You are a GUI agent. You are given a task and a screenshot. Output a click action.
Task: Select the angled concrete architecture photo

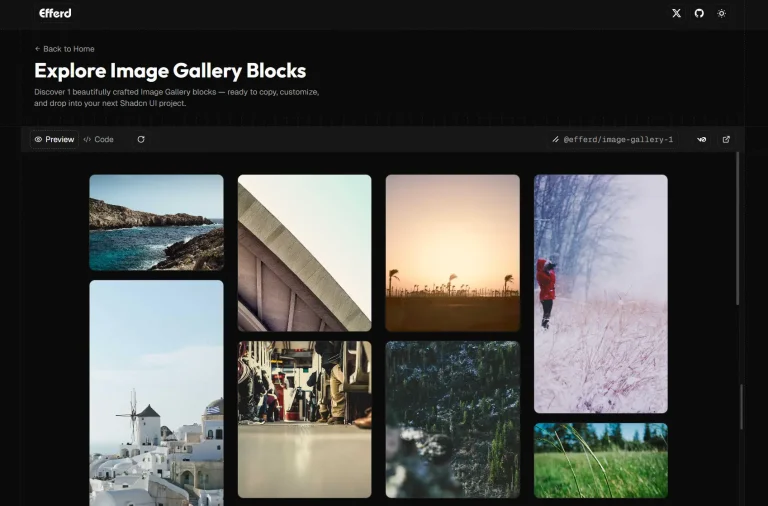point(304,252)
